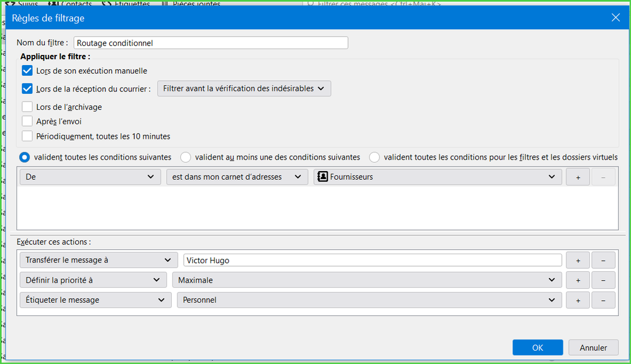Open the Filtrer avant la vérification dropdown
The image size is (631, 364).
click(243, 89)
